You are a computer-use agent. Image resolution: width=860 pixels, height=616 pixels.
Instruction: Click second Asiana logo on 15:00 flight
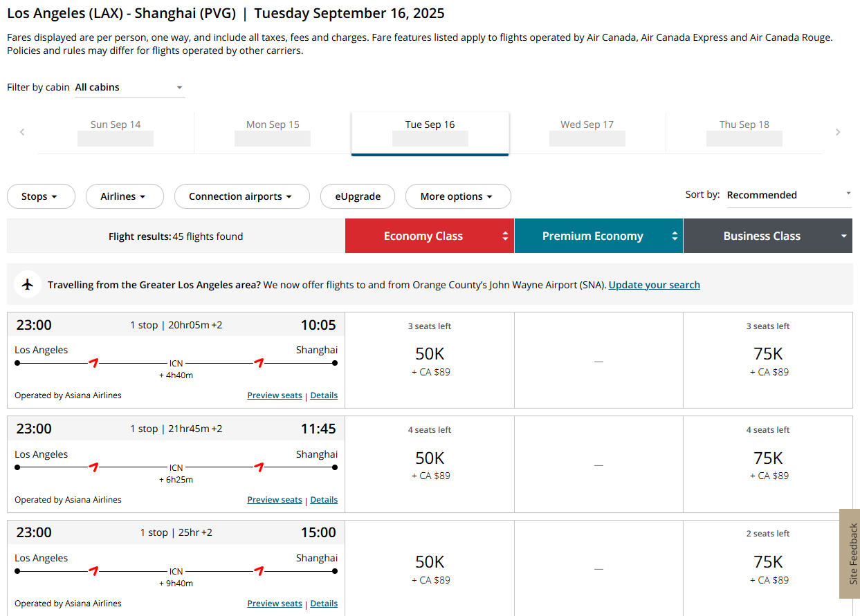[259, 570]
